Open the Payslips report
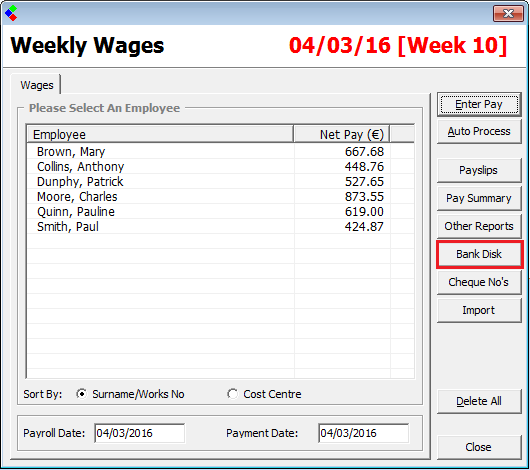Image resolution: width=530 pixels, height=470 pixels. 479,170
